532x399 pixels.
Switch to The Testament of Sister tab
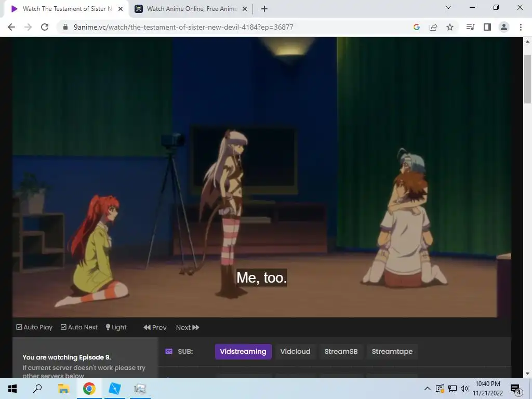(66, 9)
